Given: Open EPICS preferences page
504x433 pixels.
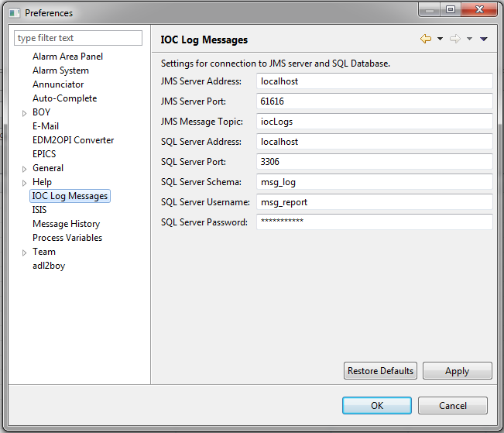Looking at the screenshot, I should coord(44,154).
